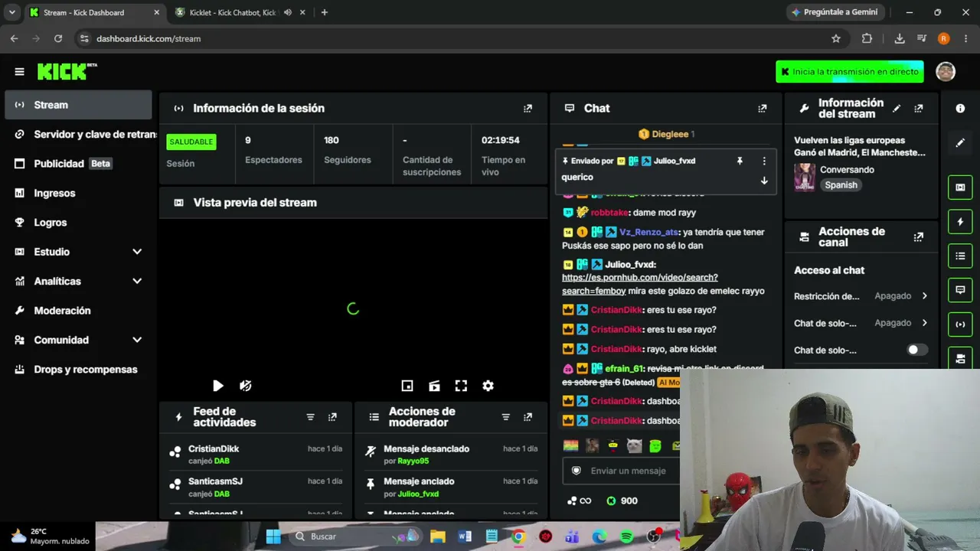Open Moderación in the sidebar
980x551 pixels.
tap(78, 311)
